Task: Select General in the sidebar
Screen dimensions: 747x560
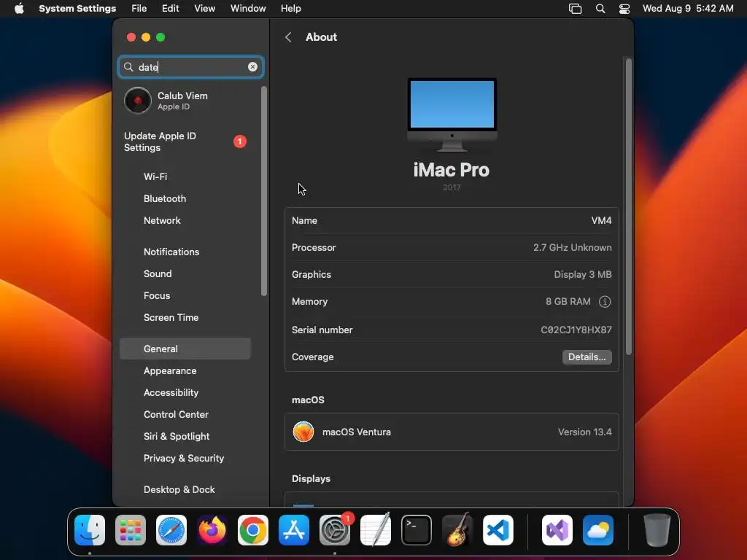Action: (x=185, y=349)
